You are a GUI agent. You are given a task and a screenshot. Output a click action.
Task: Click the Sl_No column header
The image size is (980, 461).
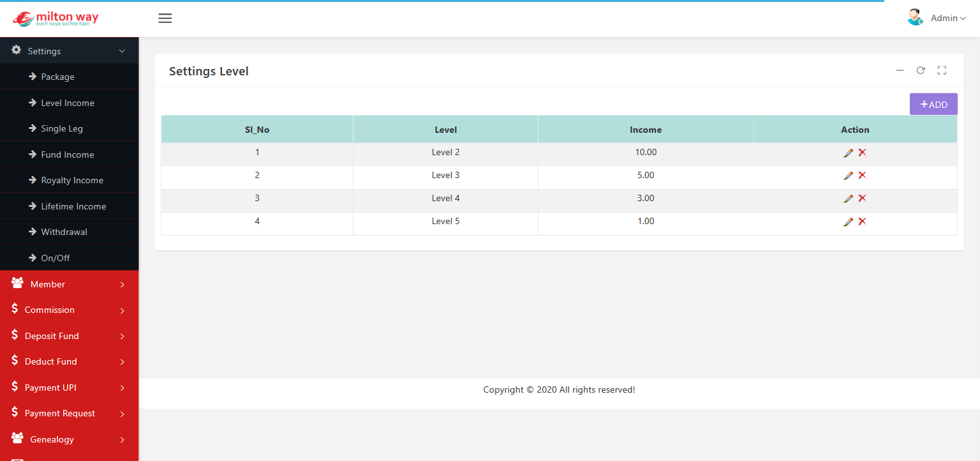pyautogui.click(x=257, y=130)
